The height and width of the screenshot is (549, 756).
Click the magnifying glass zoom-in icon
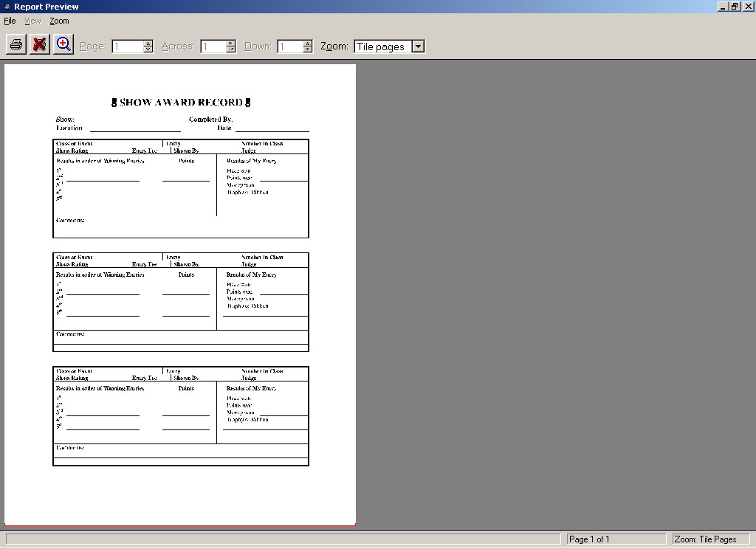point(63,45)
